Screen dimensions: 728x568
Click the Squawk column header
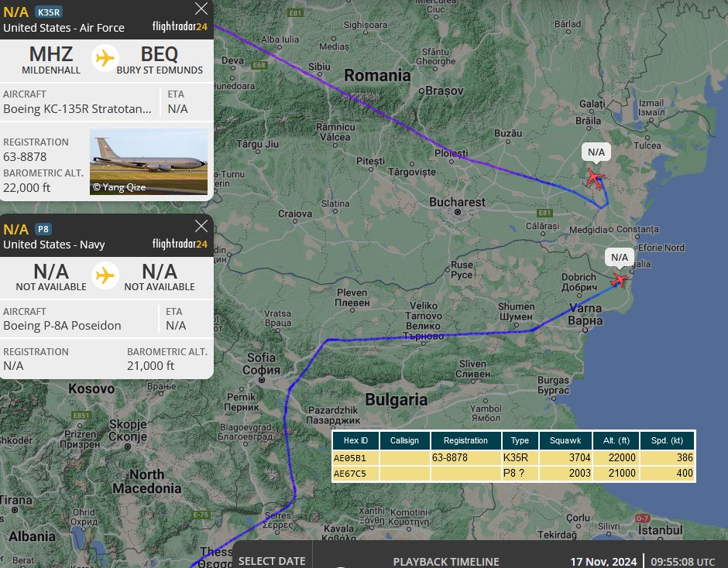565,440
